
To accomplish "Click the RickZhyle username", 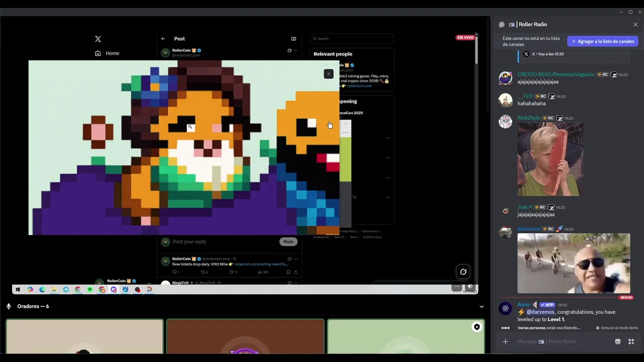I will [529, 118].
